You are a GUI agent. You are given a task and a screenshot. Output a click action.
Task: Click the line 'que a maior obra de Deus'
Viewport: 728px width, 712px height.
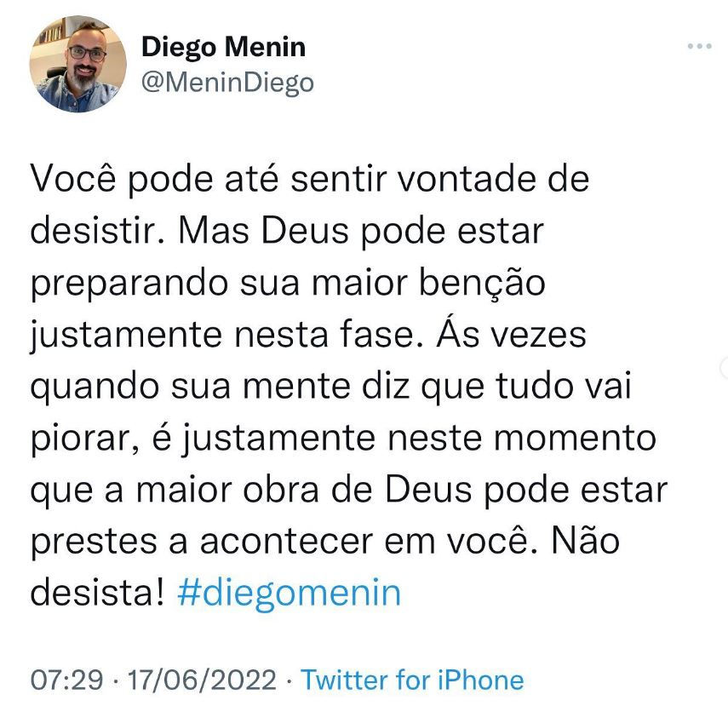pyautogui.click(x=349, y=491)
